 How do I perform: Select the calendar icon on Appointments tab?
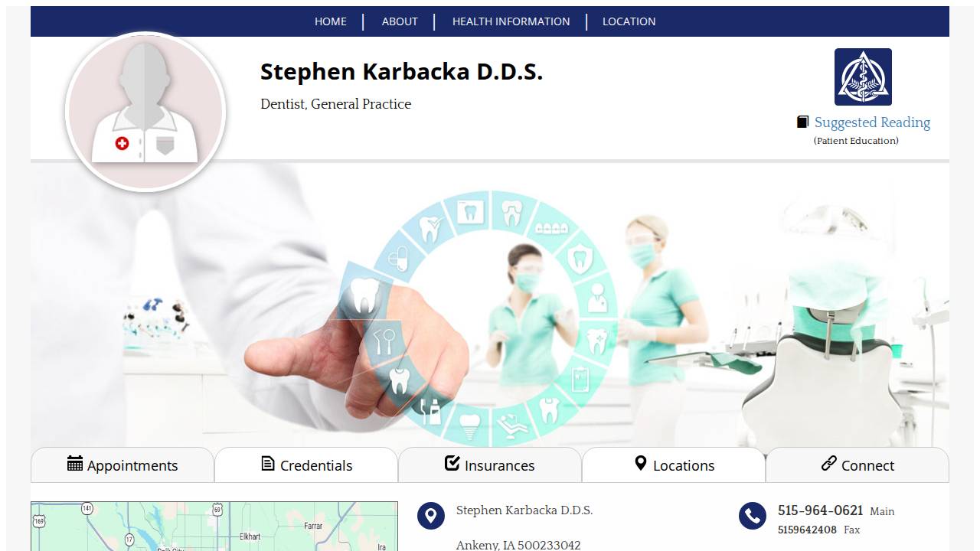74,464
